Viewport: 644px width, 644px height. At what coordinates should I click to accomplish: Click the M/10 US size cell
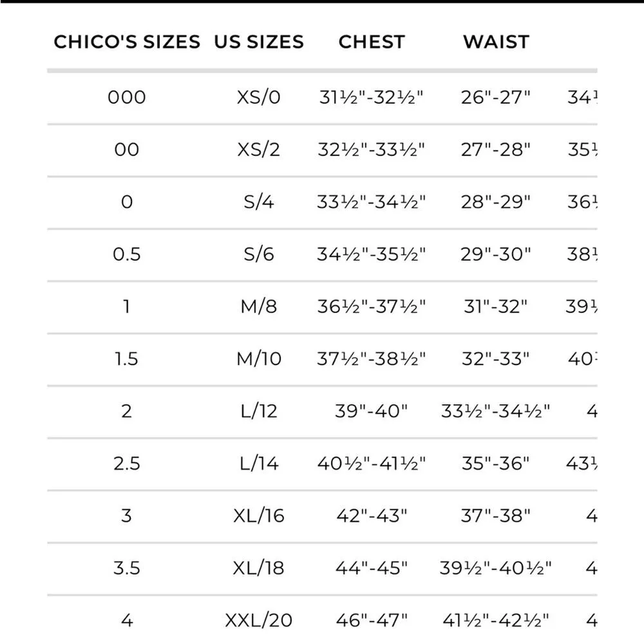pyautogui.click(x=258, y=358)
